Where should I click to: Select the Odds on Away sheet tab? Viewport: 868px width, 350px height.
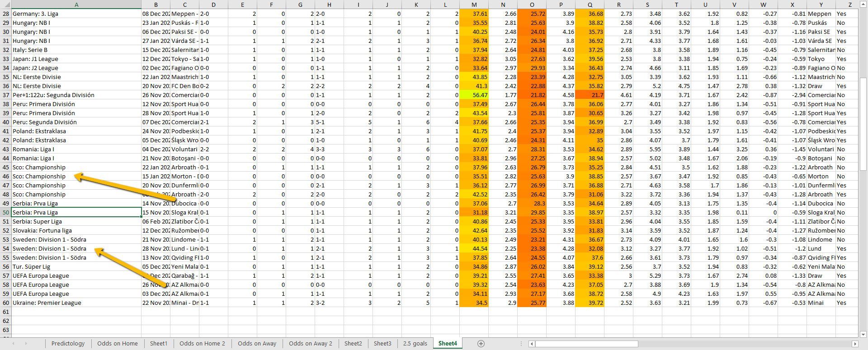click(x=257, y=344)
